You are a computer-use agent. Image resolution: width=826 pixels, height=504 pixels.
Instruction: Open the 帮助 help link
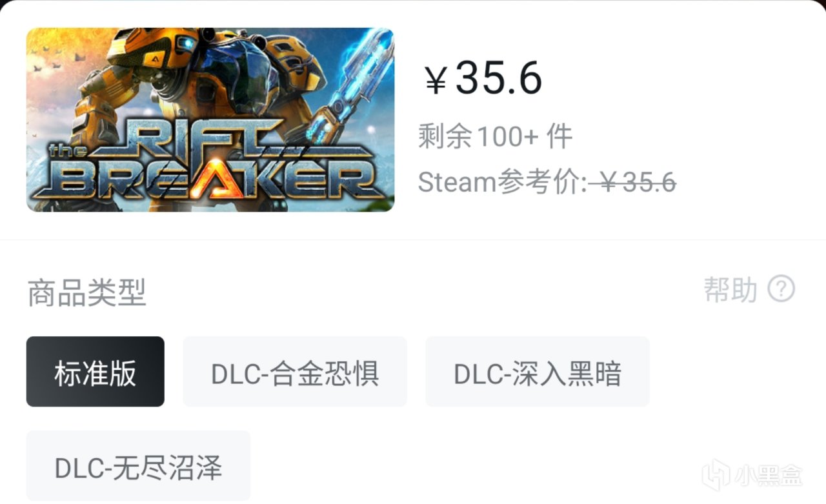click(730, 290)
